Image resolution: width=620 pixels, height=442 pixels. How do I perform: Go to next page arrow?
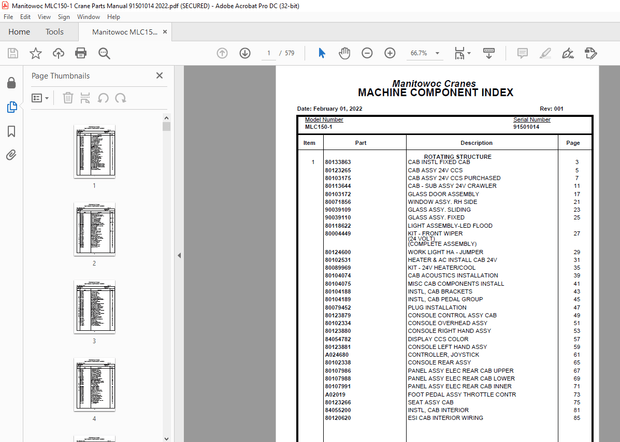pyautogui.click(x=245, y=53)
